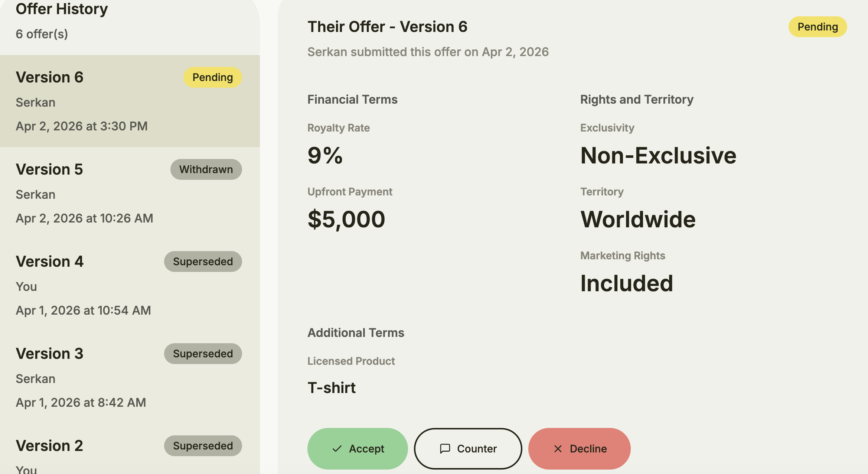Click the Superseded badge on Version 2

(x=203, y=446)
